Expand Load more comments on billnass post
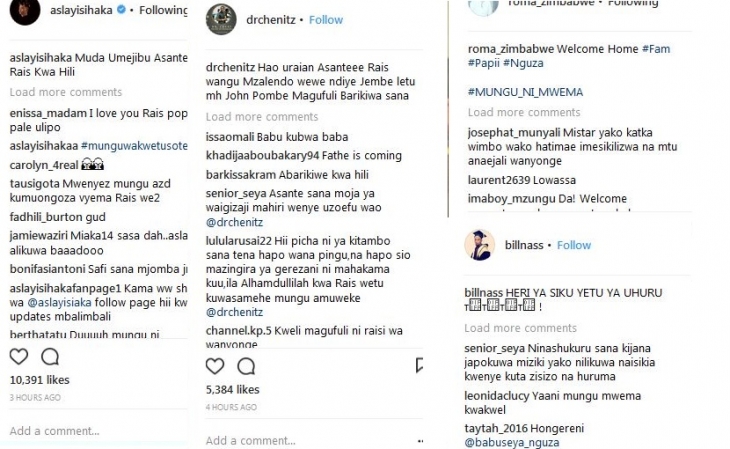The height and width of the screenshot is (449, 730). 520,328
